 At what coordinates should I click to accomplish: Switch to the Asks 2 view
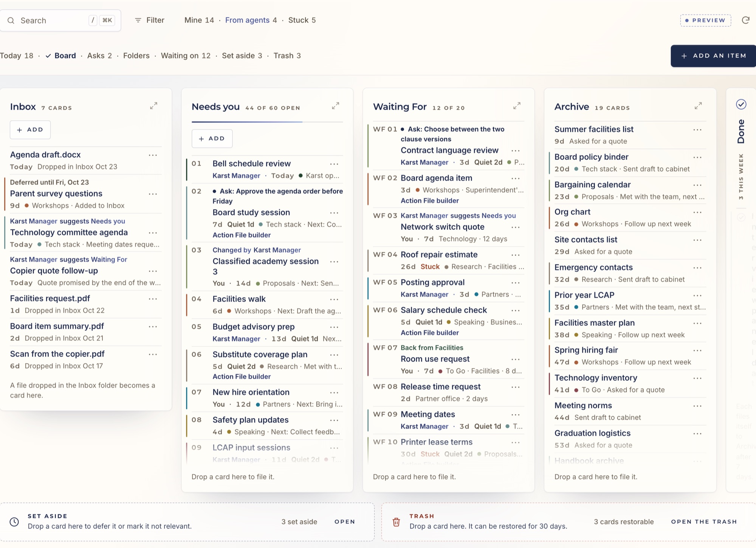(x=99, y=56)
